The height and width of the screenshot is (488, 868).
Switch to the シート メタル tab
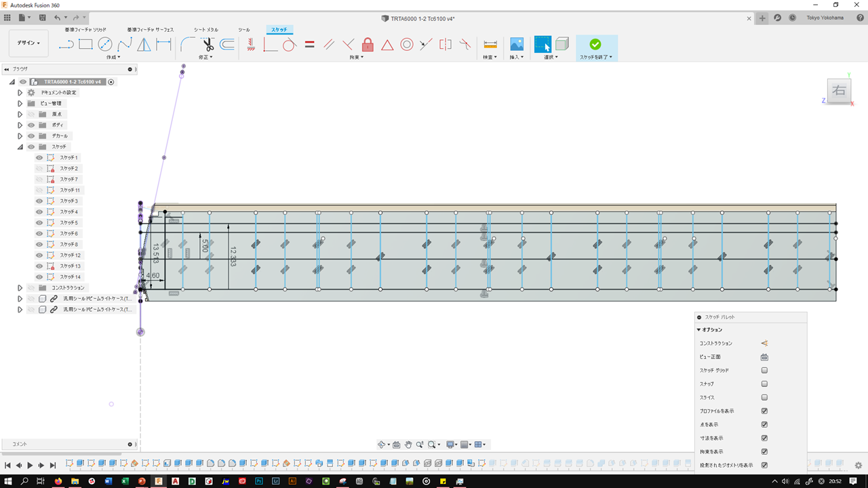point(206,30)
